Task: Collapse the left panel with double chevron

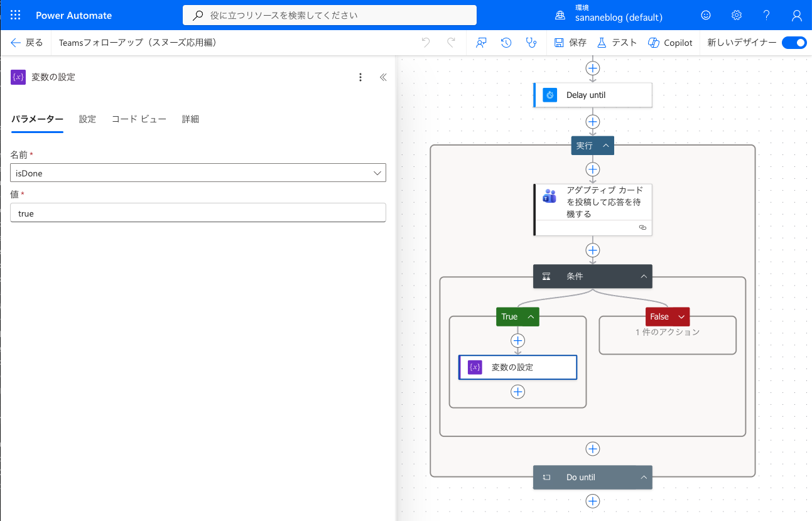Action: click(x=383, y=77)
